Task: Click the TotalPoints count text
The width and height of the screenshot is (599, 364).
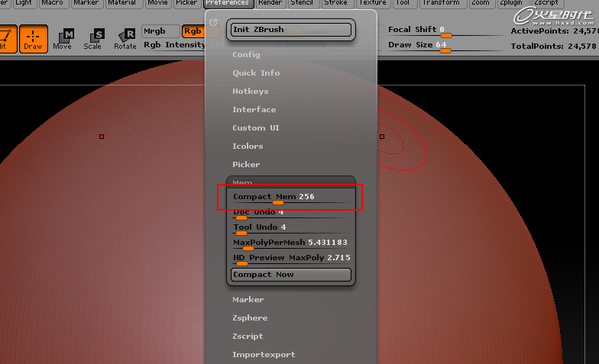Action: tap(553, 47)
